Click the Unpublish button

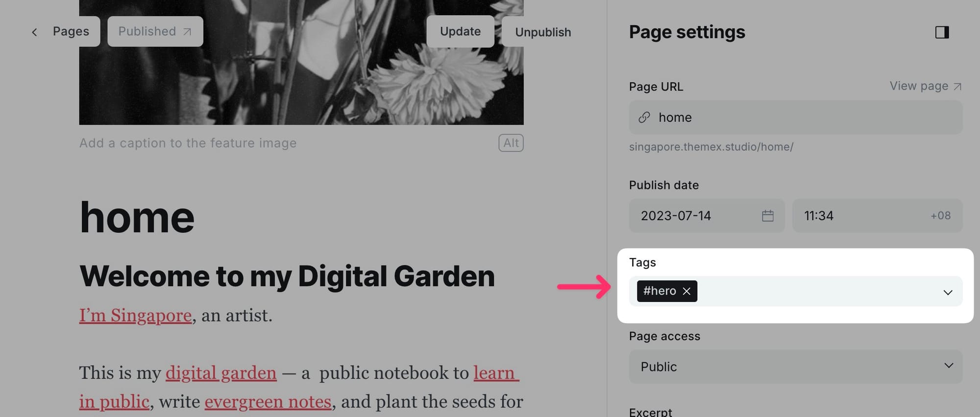click(543, 32)
